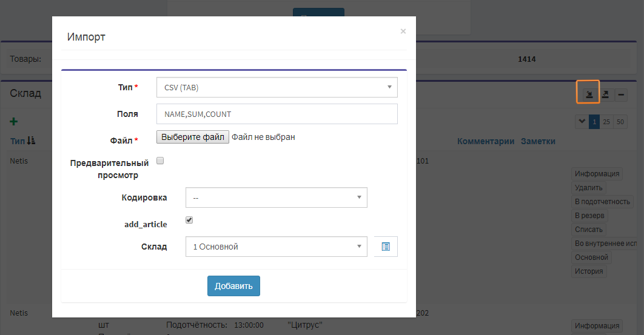Collapse the Склад panel with minus icon
This screenshot has height=335, width=644.
[622, 95]
